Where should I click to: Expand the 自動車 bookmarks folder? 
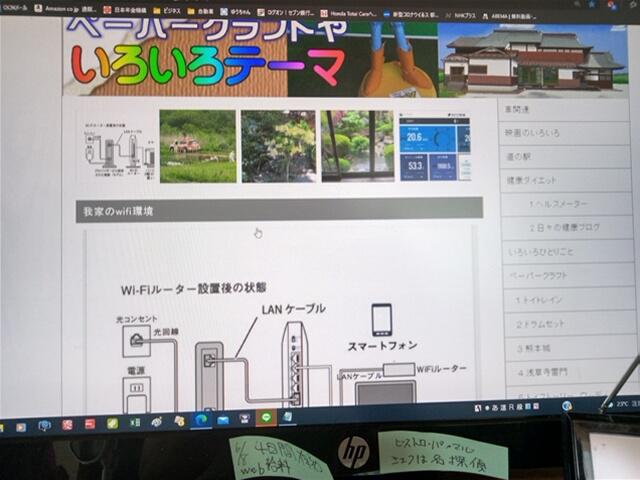click(x=205, y=12)
